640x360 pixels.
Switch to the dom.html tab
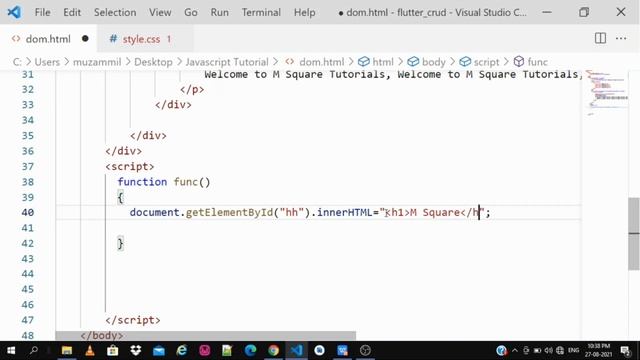coord(48,39)
